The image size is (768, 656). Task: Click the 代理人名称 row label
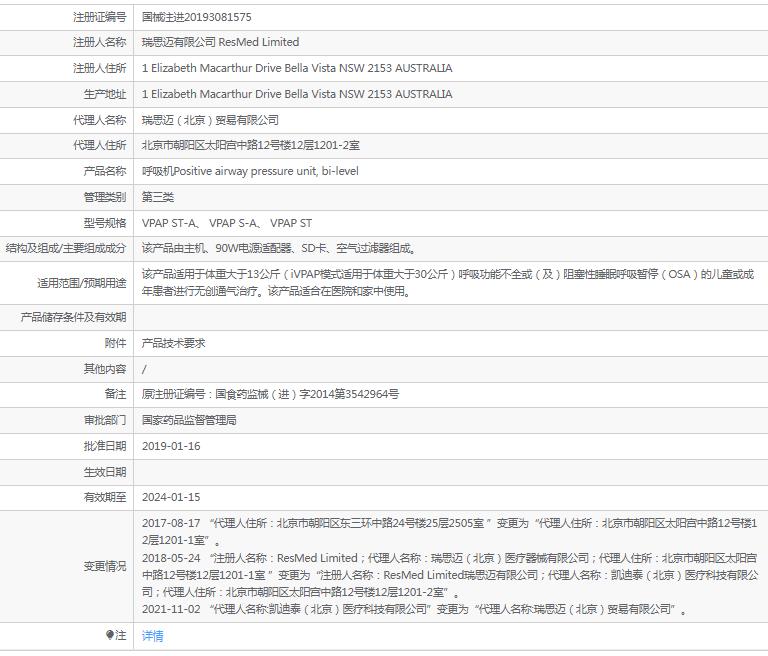pyautogui.click(x=99, y=120)
